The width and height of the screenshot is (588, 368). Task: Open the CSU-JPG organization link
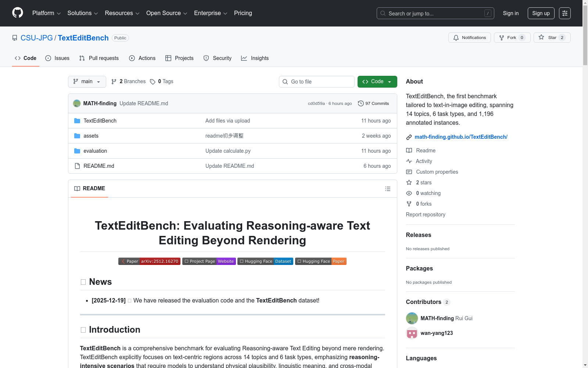[x=37, y=38]
